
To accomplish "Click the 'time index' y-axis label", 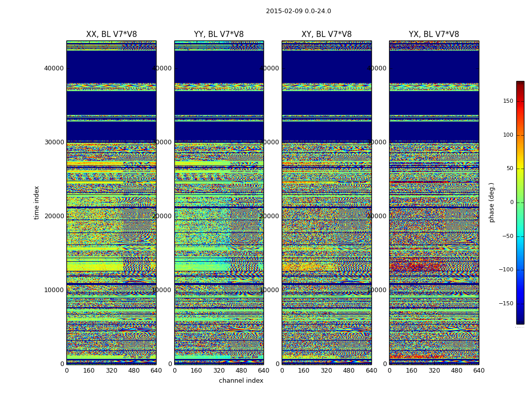I will [36, 202].
